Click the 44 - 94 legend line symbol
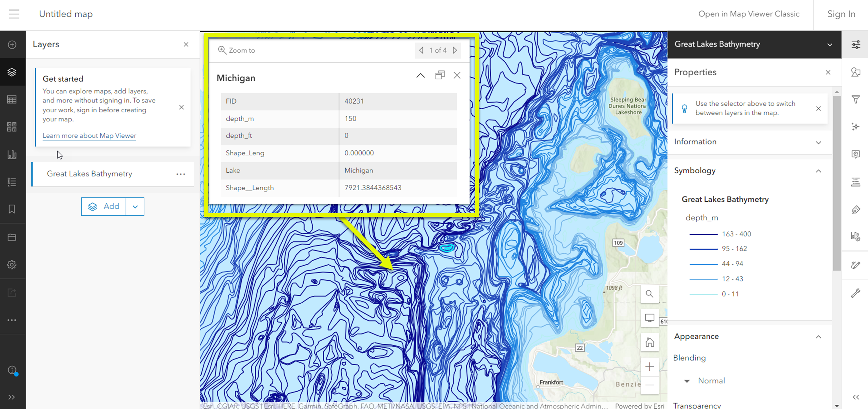 703,264
